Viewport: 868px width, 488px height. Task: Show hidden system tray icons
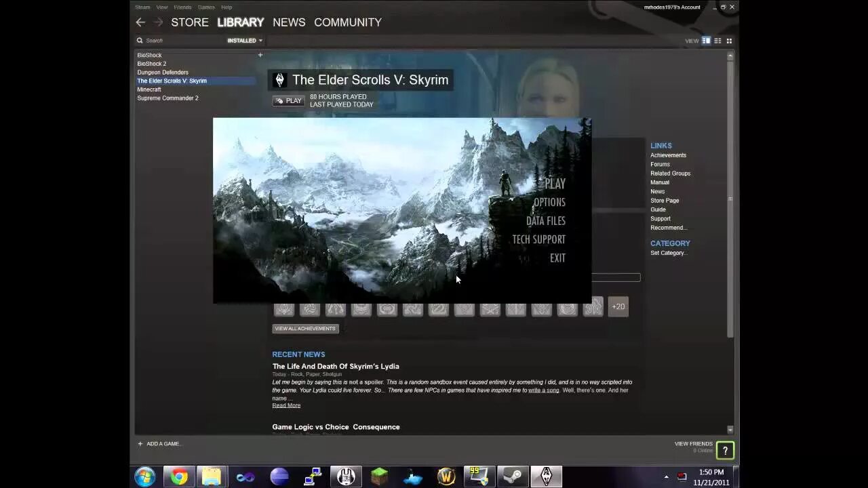click(666, 477)
